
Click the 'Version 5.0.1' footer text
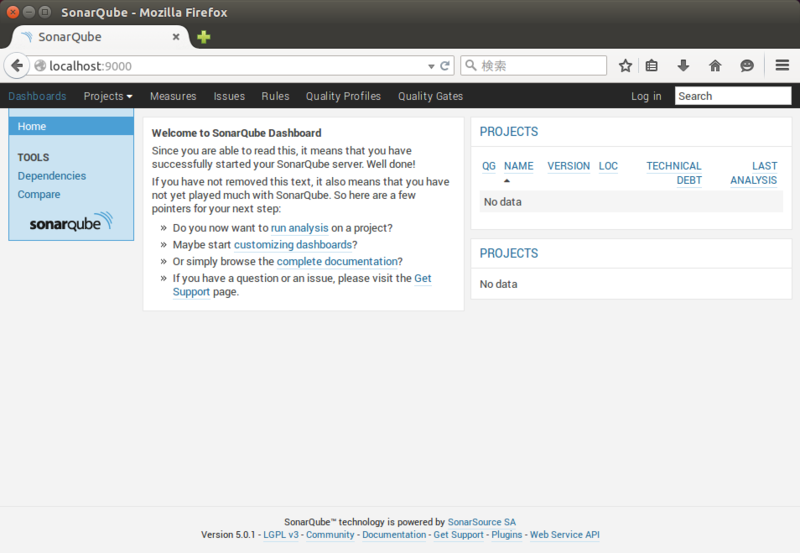tap(228, 535)
